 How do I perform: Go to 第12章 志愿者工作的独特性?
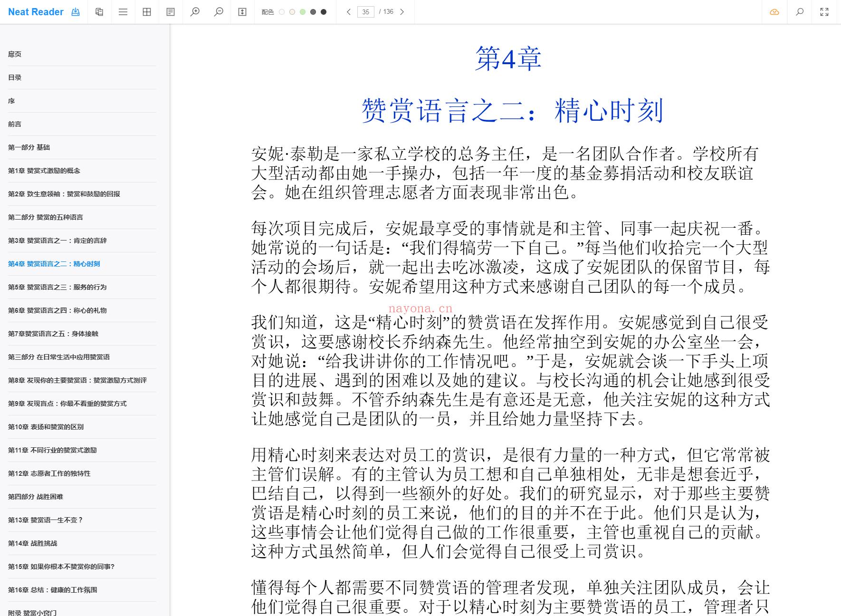pos(49,473)
